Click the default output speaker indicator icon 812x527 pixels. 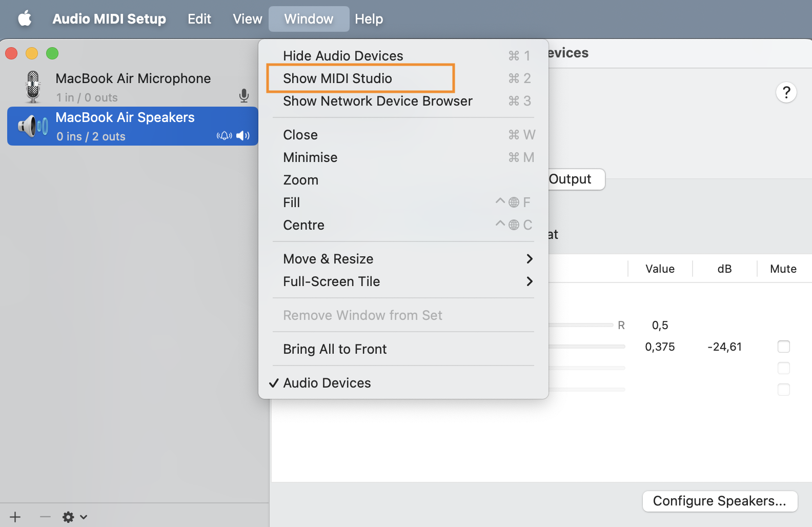click(x=243, y=136)
